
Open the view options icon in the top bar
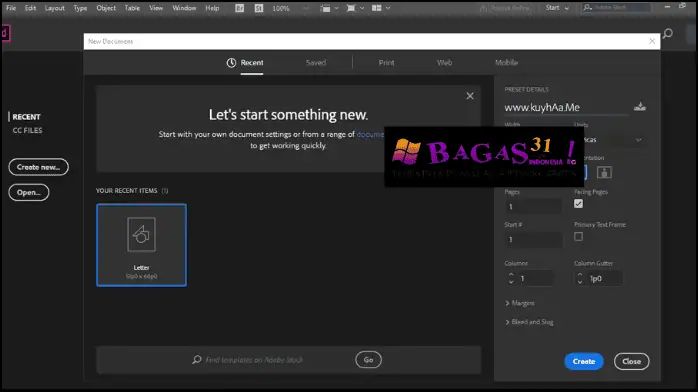[325, 8]
